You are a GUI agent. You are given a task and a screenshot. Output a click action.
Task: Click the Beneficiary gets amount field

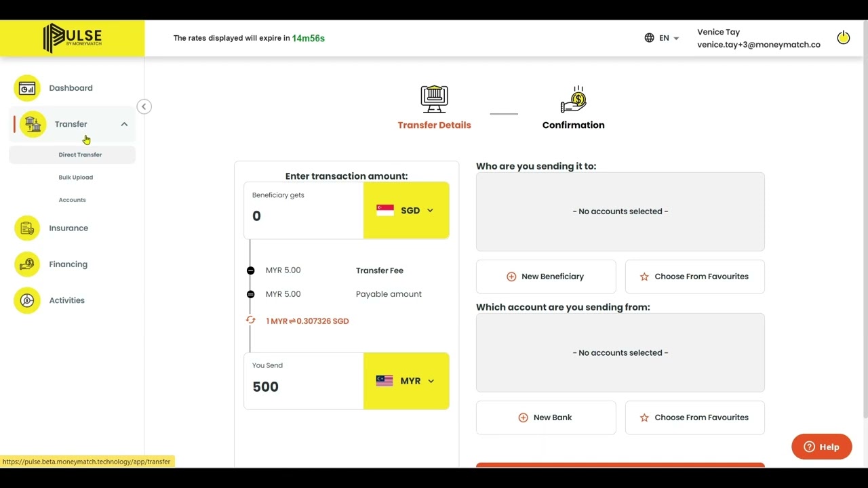pos(304,211)
